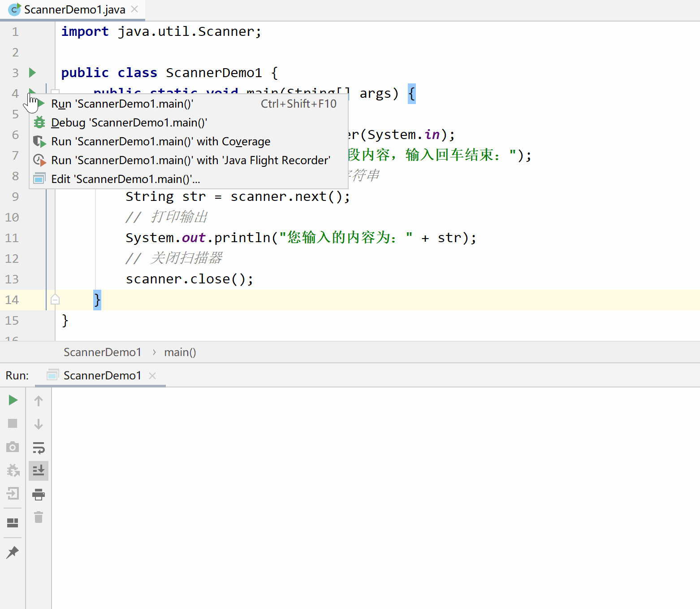Click inside the empty Run console area
Viewport: 700px width, 609px height.
376,498
